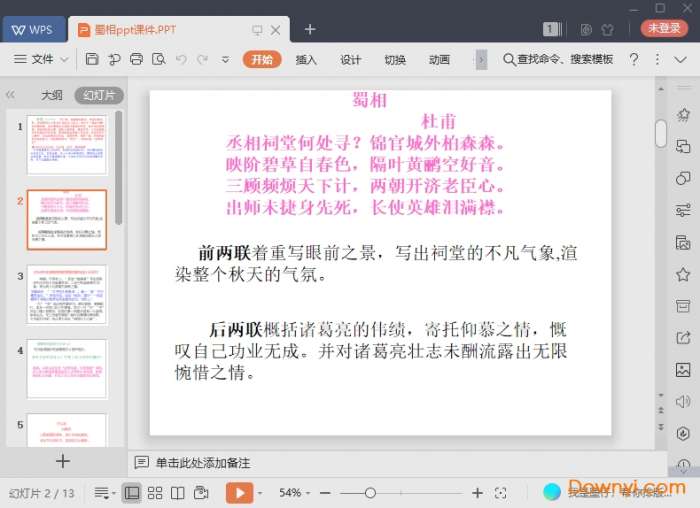Open the shapes sidebar icon

683,178
